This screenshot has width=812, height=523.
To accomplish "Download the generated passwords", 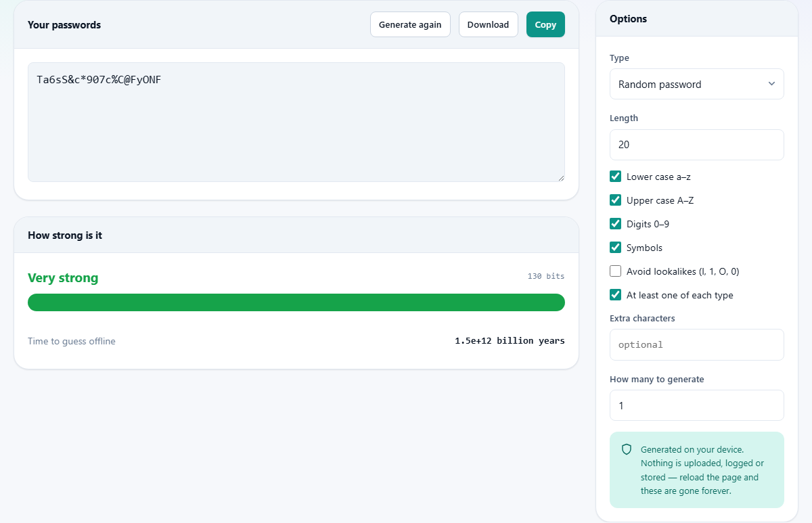I will (x=488, y=24).
